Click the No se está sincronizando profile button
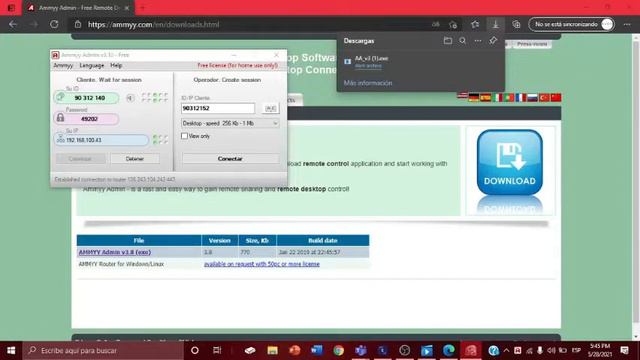The height and width of the screenshot is (360, 640). tap(571, 24)
